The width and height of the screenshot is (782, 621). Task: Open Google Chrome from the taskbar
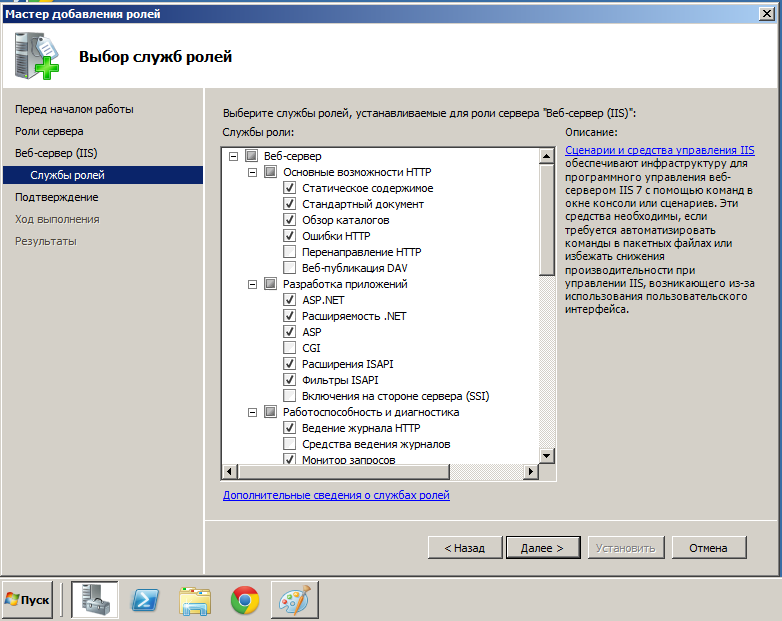[x=245, y=600]
